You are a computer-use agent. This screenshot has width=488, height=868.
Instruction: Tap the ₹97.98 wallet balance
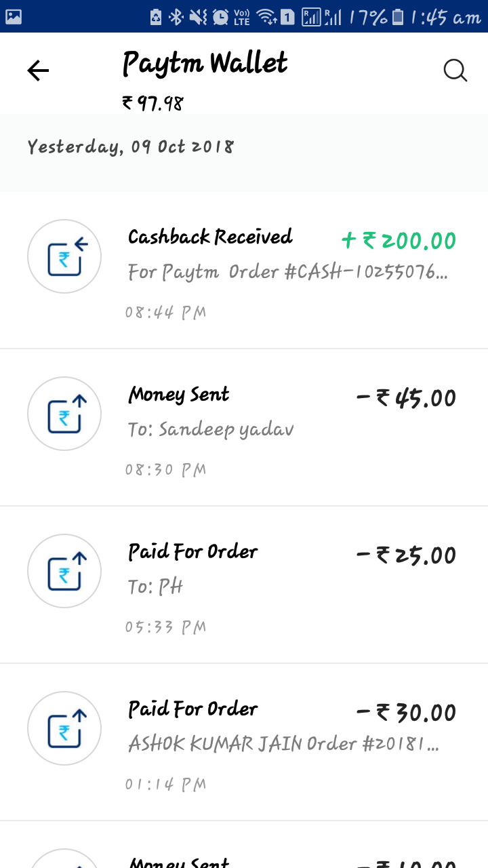(152, 103)
